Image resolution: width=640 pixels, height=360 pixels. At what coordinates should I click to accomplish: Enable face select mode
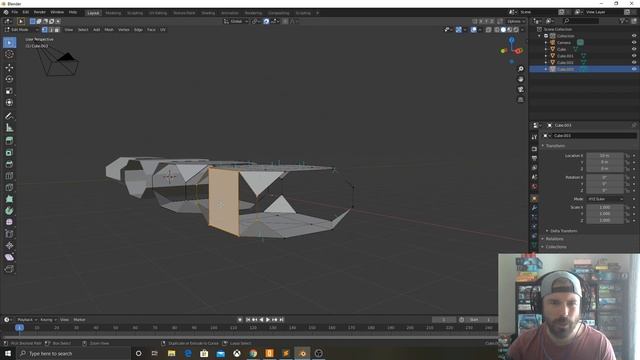coord(57,30)
